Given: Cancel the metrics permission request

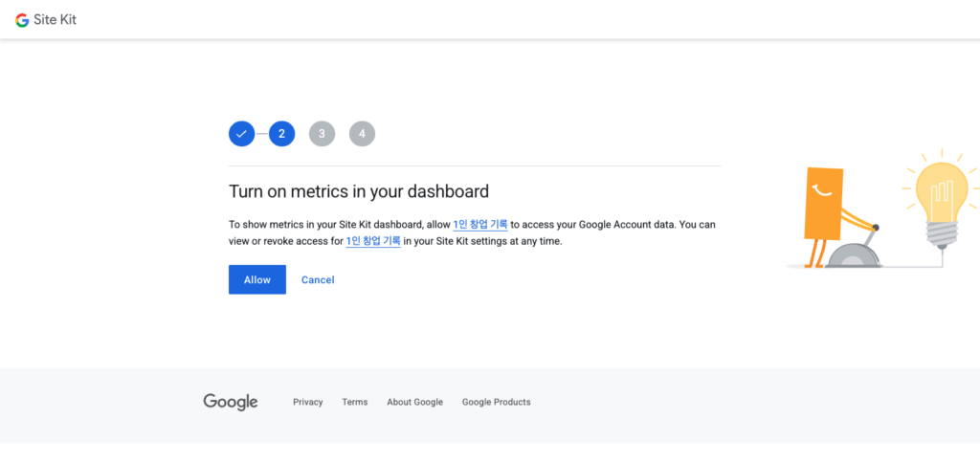Looking at the screenshot, I should click(318, 280).
